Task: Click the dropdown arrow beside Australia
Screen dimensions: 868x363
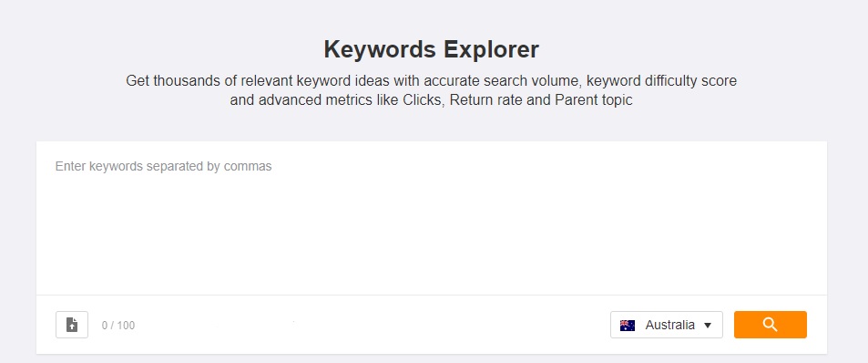Action: (x=708, y=326)
